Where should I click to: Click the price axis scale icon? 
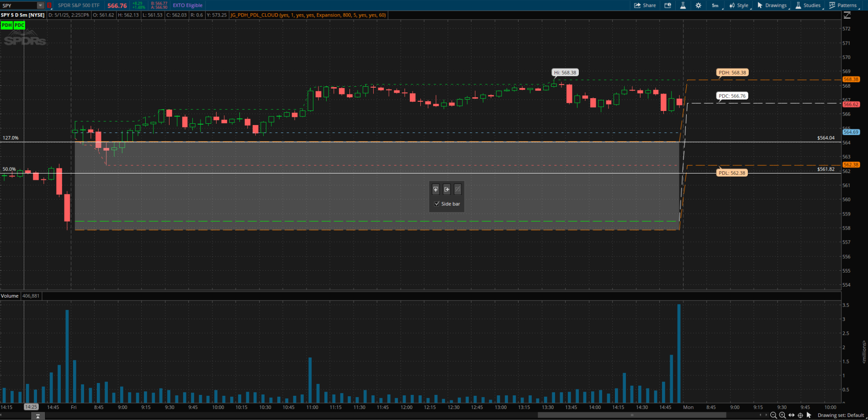click(847, 15)
